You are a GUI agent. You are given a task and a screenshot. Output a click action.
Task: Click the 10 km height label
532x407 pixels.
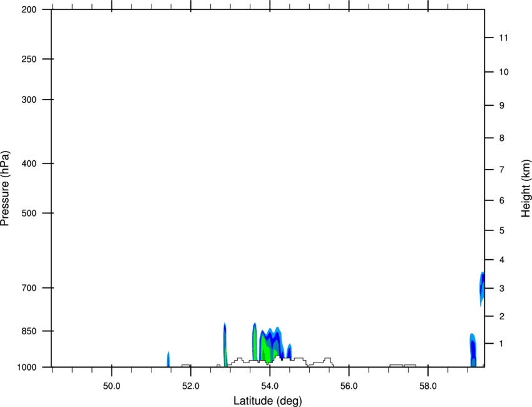[504, 72]
